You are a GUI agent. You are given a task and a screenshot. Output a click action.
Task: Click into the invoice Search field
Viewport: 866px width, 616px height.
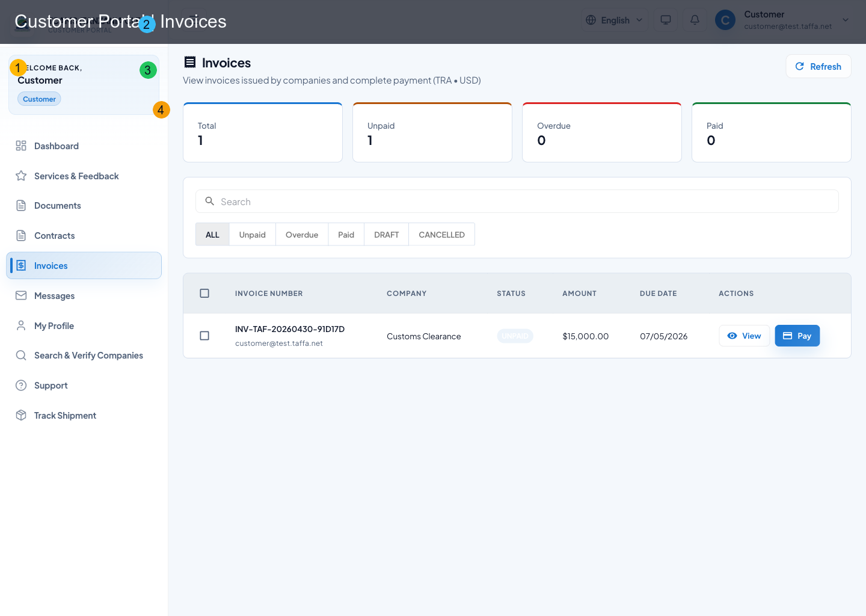[x=517, y=202]
